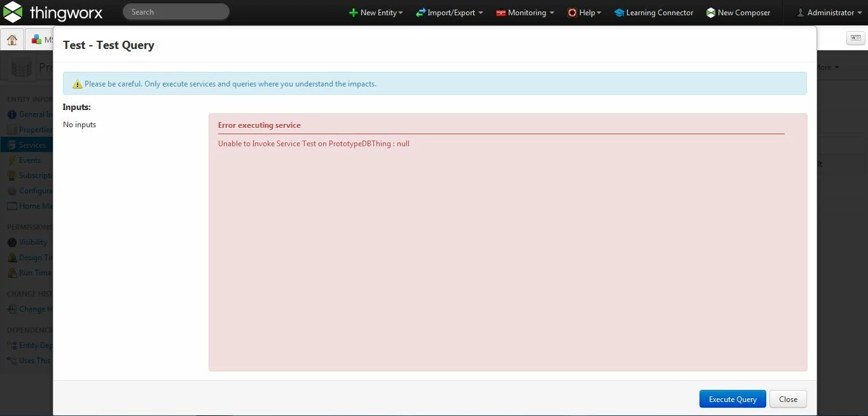This screenshot has width=868, height=416.
Task: Open the Monitoring dropdown menu
Action: [x=525, y=13]
